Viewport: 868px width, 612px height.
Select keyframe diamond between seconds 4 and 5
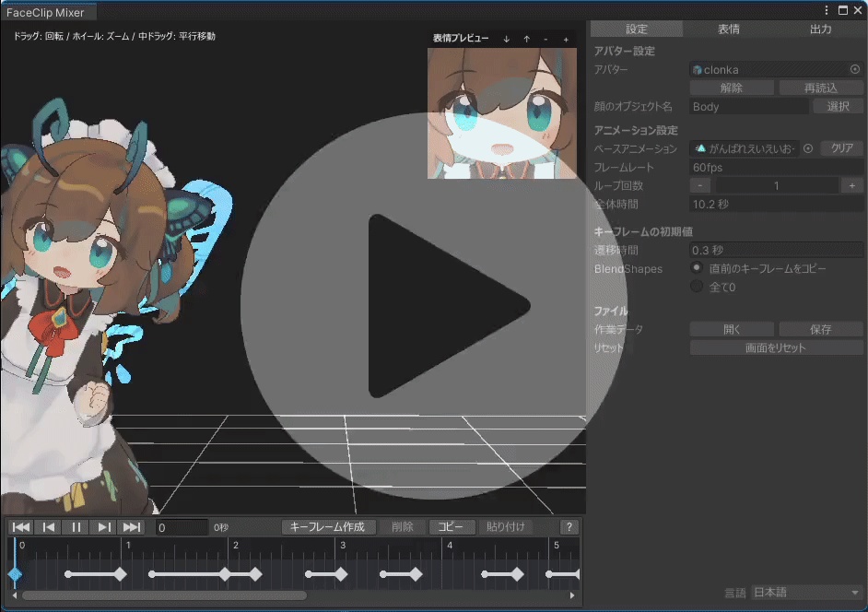click(518, 574)
